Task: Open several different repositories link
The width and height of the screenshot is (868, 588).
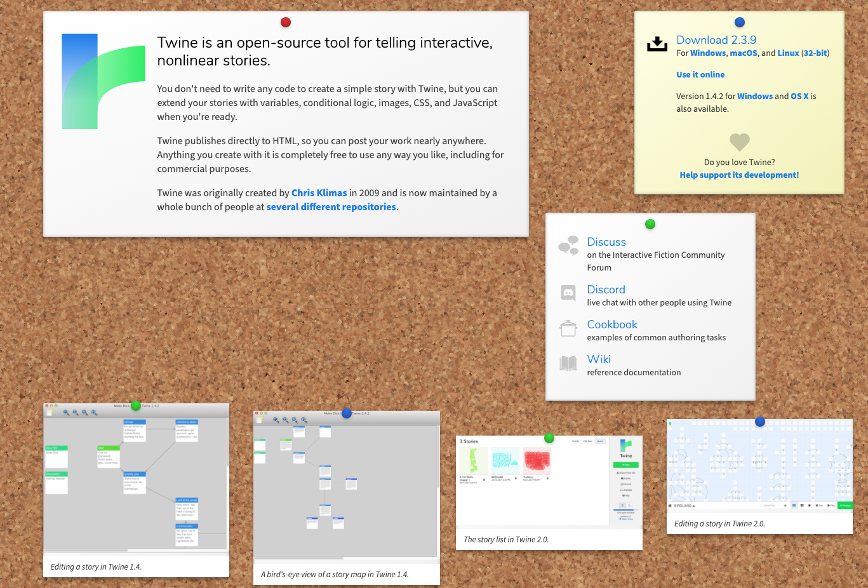Action: click(x=331, y=207)
